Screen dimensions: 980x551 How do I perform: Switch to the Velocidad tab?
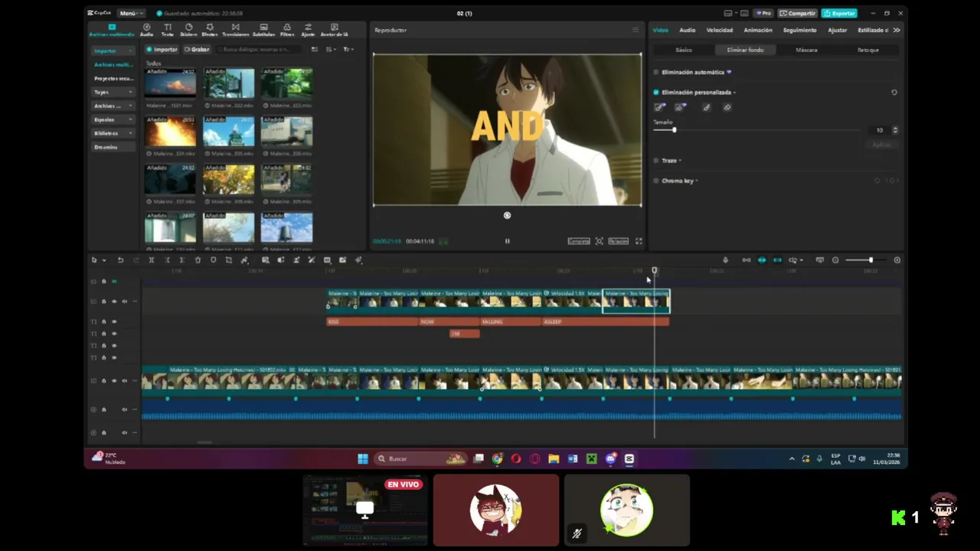coord(720,30)
